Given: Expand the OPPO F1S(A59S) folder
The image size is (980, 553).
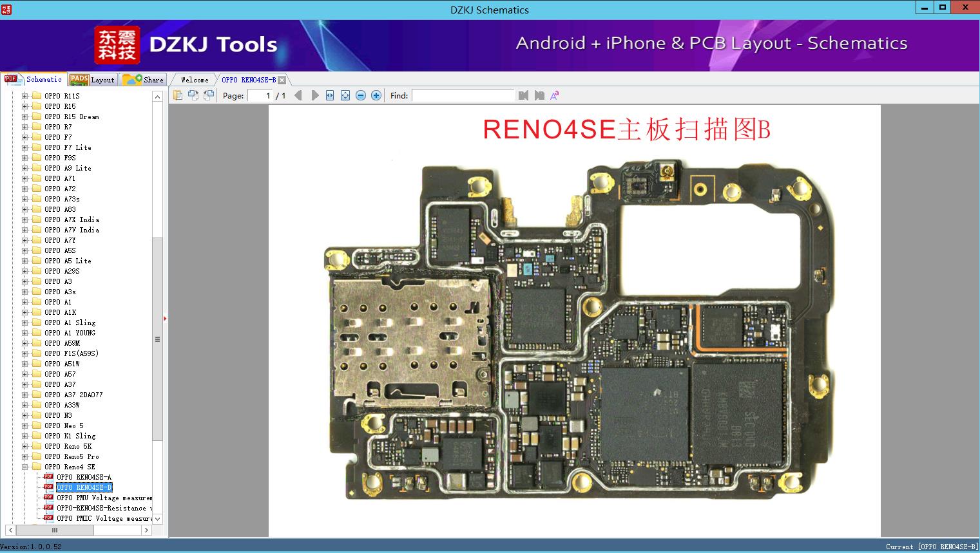Looking at the screenshot, I should pos(24,353).
